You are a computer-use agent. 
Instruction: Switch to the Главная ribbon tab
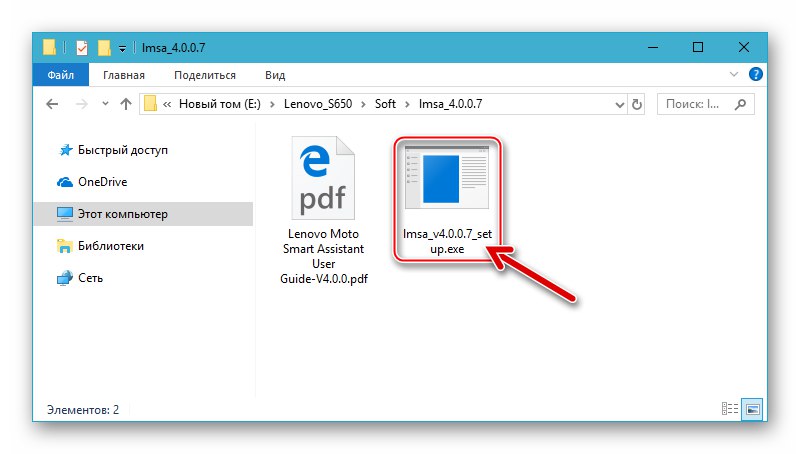coord(124,75)
